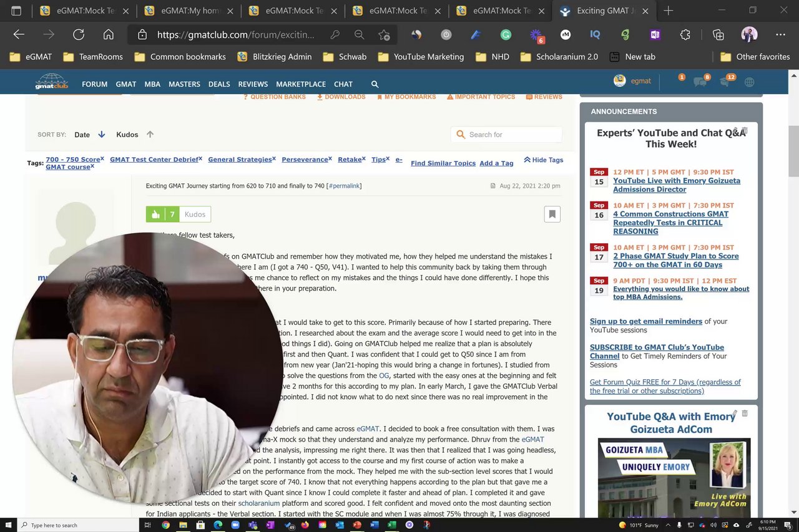Screen dimensions: 799x532
Task: Remove the 'GMAT Test Center Debrief' tag
Action: click(x=200, y=158)
